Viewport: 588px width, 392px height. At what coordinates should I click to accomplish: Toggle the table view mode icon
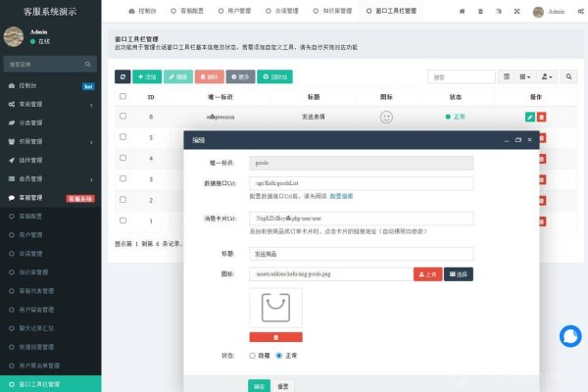pos(507,76)
